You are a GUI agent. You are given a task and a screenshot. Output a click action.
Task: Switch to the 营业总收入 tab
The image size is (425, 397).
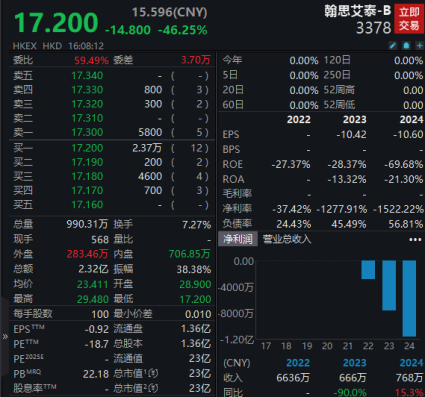click(x=287, y=239)
